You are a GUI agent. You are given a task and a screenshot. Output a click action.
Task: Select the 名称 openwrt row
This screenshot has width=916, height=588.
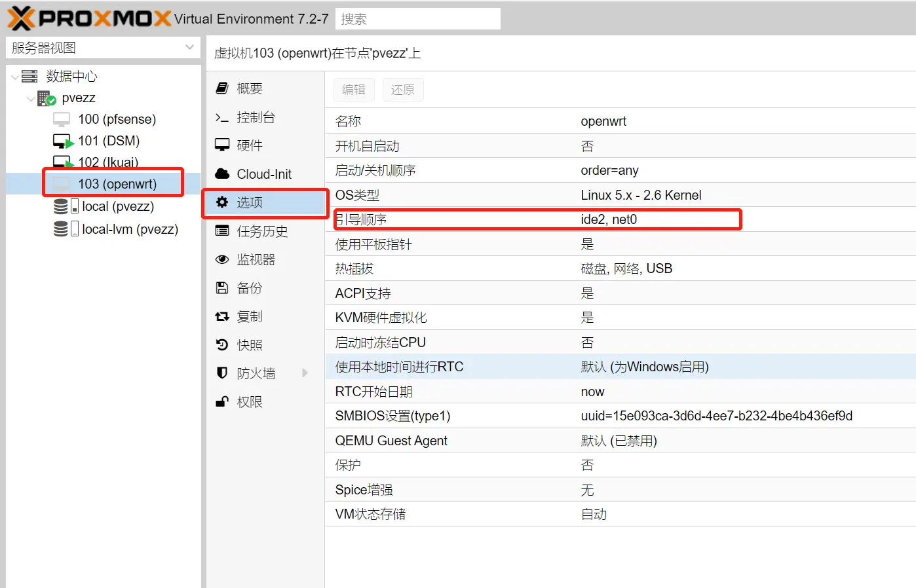(620, 121)
